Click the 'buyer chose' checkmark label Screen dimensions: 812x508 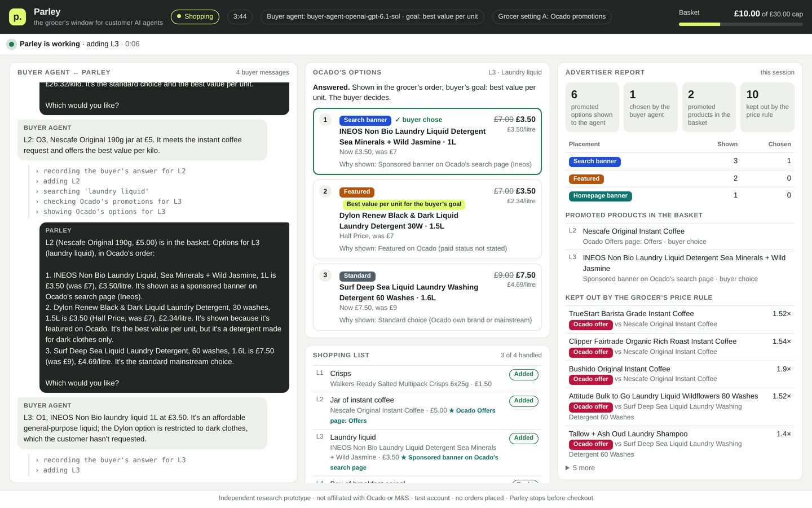pyautogui.click(x=418, y=120)
